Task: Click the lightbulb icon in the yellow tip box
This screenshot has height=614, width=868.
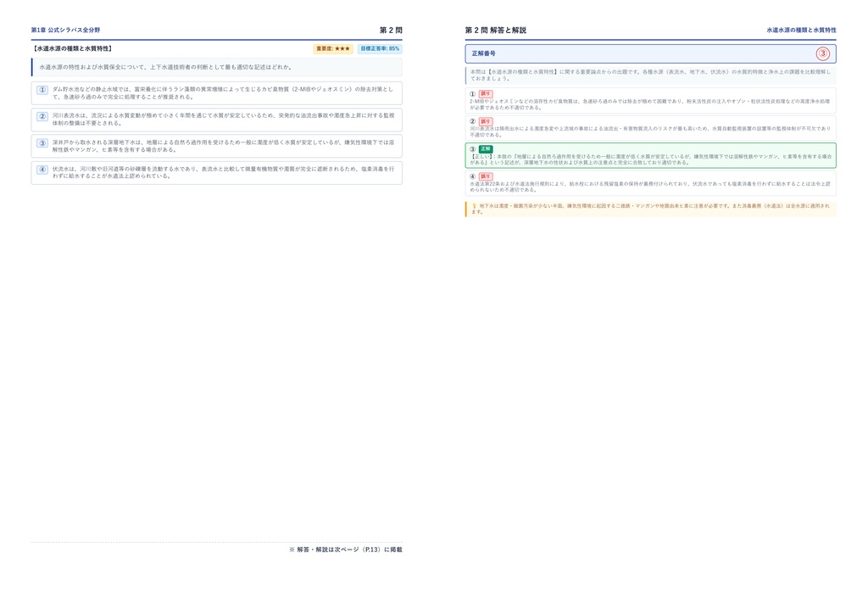Action: click(474, 206)
